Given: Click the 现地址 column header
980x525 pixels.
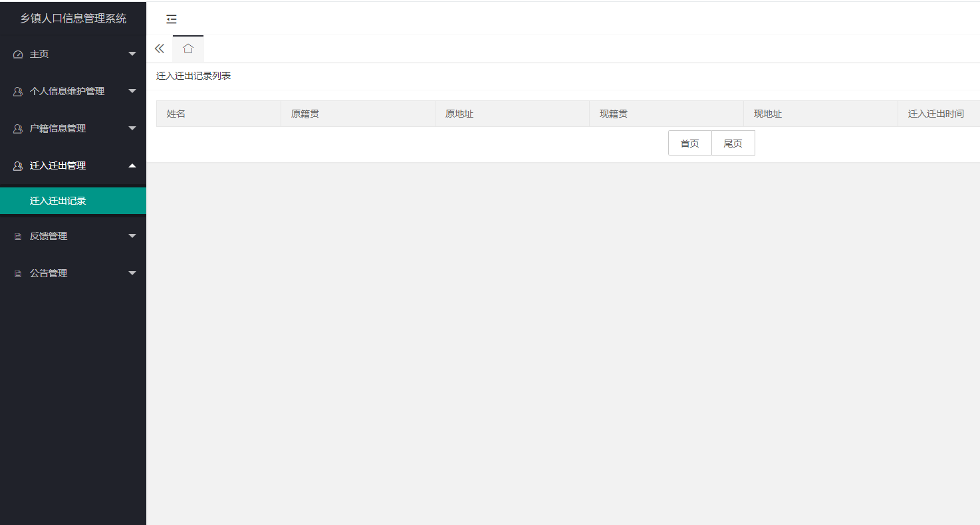Looking at the screenshot, I should [x=821, y=114].
